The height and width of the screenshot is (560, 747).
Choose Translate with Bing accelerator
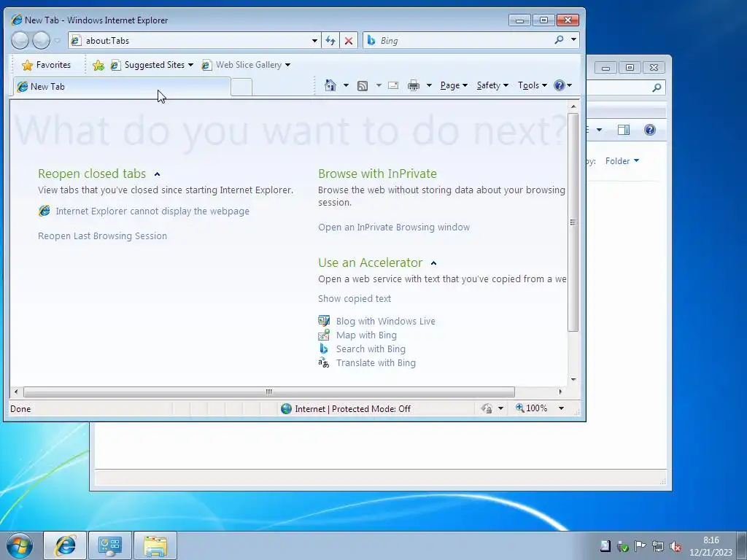(376, 363)
